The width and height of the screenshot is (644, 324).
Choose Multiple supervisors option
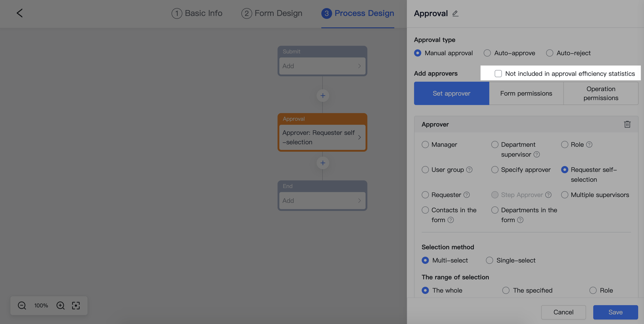click(x=565, y=195)
